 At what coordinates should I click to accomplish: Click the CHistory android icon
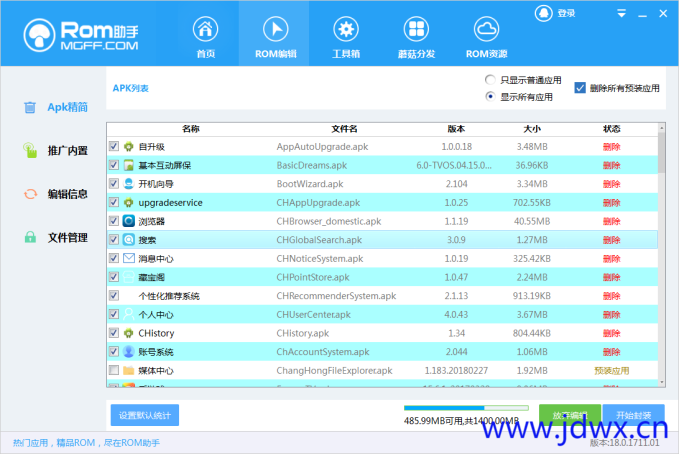click(129, 333)
